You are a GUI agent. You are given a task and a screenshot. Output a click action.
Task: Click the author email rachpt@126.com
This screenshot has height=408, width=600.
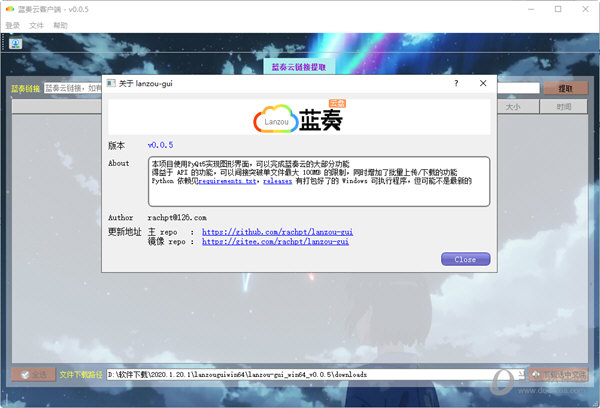pos(177,217)
